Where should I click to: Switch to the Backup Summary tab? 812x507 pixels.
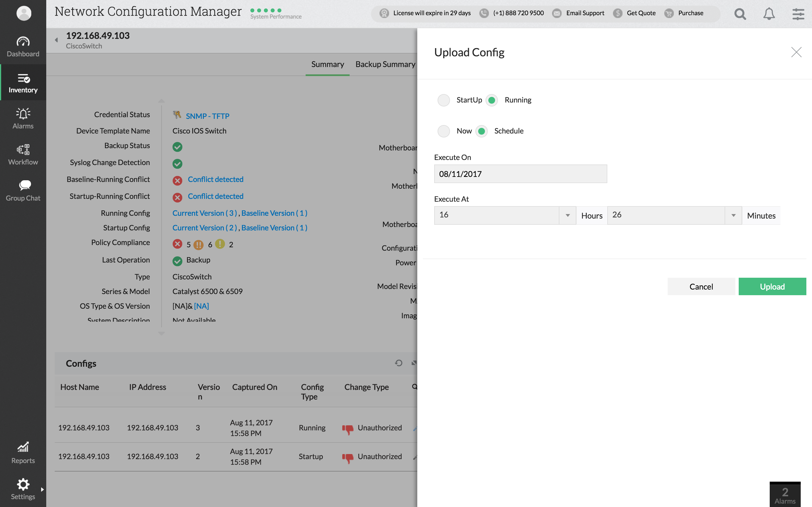pyautogui.click(x=385, y=64)
